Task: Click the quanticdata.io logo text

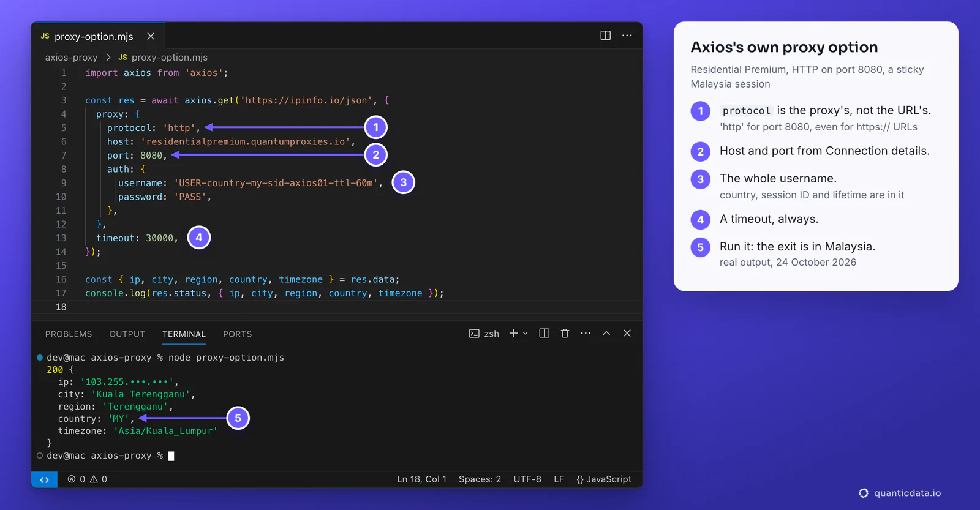Action: point(907,493)
